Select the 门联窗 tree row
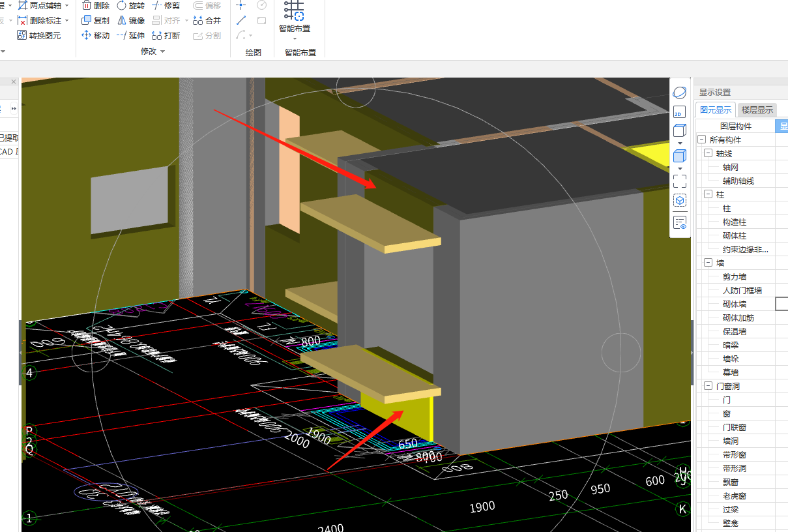Image resolution: width=788 pixels, height=532 pixels. [x=735, y=427]
